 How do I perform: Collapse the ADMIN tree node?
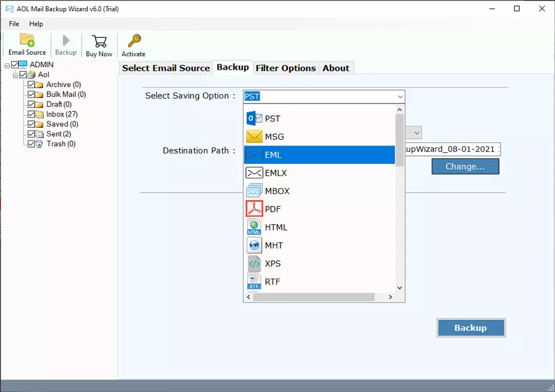[7, 66]
